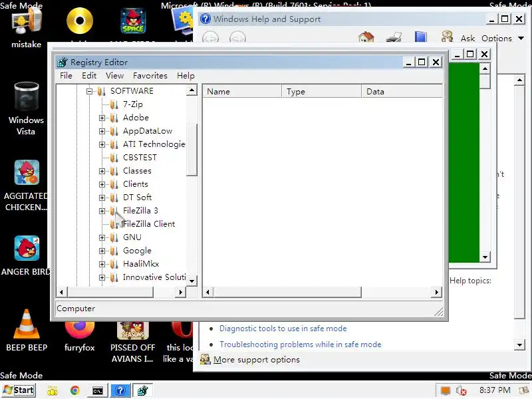Select the CBSTEST registry key
Screen dimensions: 532x399
pyautogui.click(x=140, y=158)
